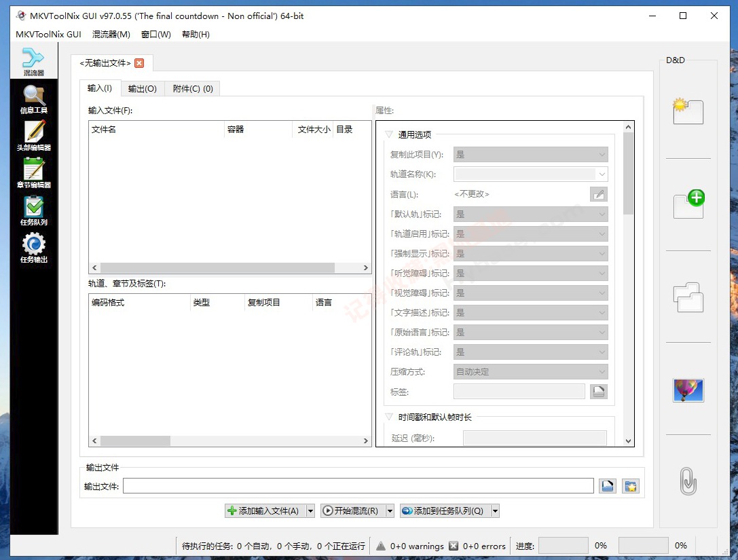Click inside the 输出文件 input field
Screen dimensions: 738x560
click(x=360, y=485)
